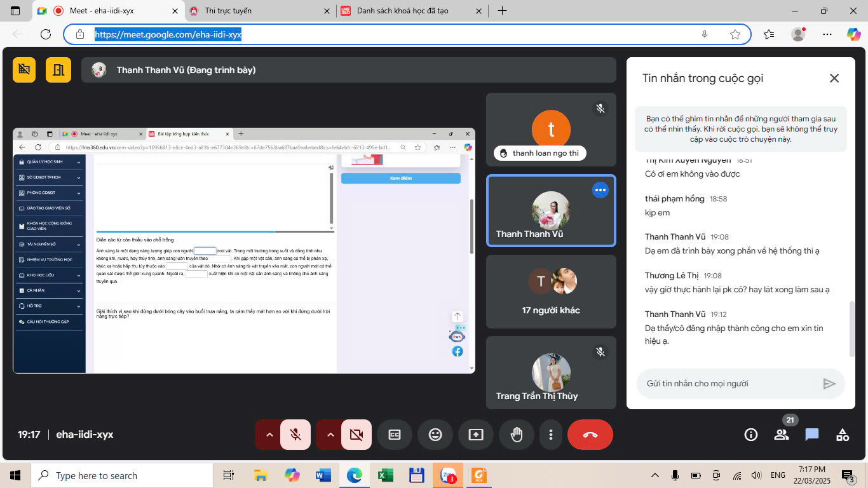
Task: Click the send reaction emoji icon
Action: click(435, 435)
